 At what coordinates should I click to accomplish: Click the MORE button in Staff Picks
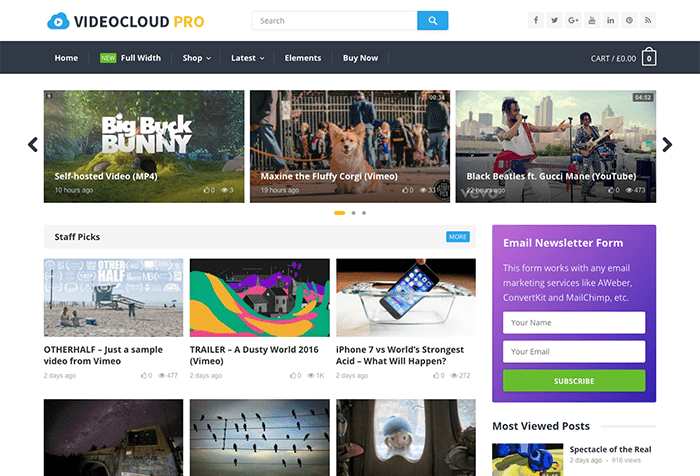(458, 237)
